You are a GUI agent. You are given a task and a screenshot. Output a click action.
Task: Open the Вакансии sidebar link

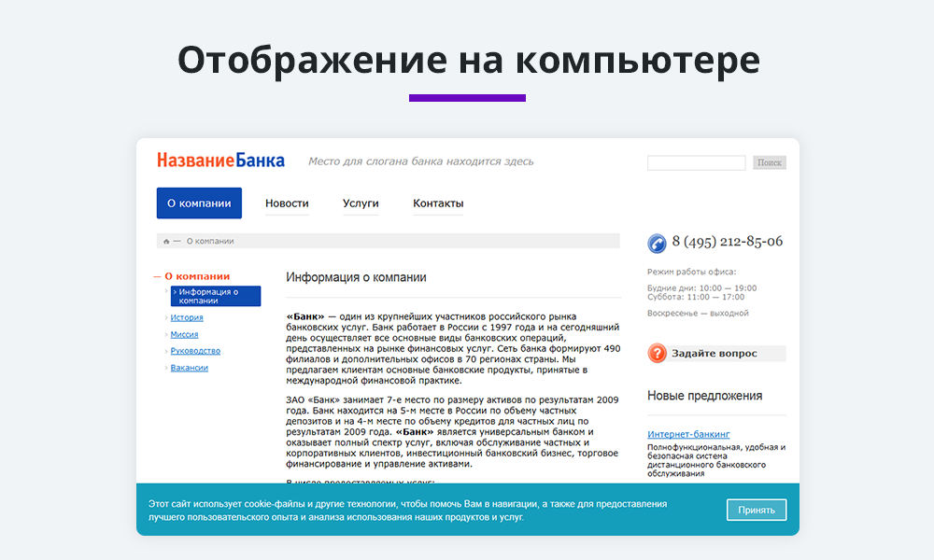pyautogui.click(x=190, y=368)
